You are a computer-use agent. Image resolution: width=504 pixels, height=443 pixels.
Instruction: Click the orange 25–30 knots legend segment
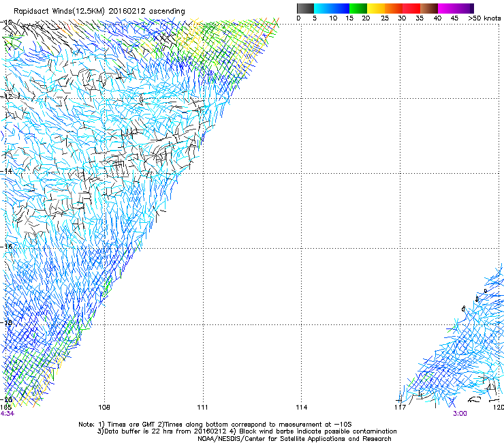tap(394, 8)
